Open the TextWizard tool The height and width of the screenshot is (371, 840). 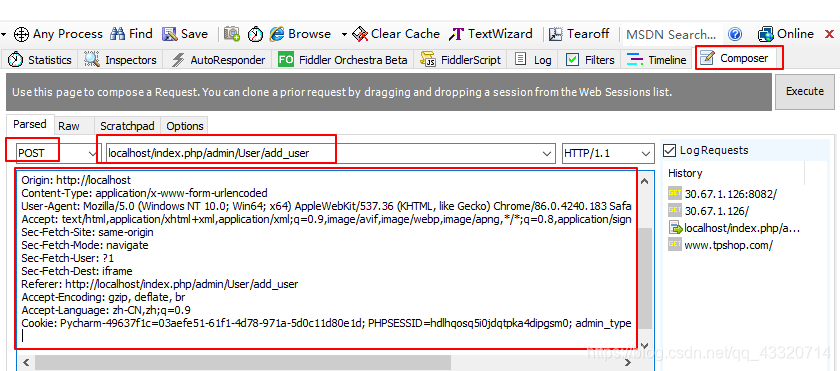(x=491, y=34)
